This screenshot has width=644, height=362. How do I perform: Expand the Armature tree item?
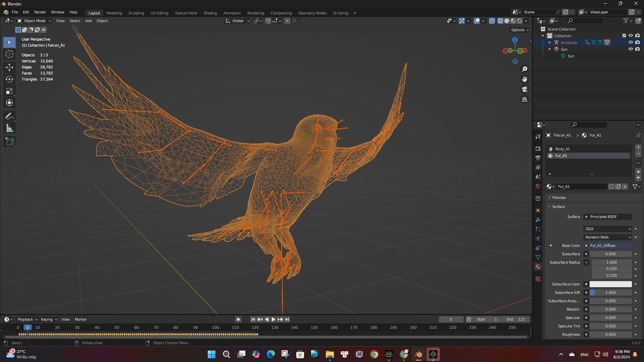point(549,42)
